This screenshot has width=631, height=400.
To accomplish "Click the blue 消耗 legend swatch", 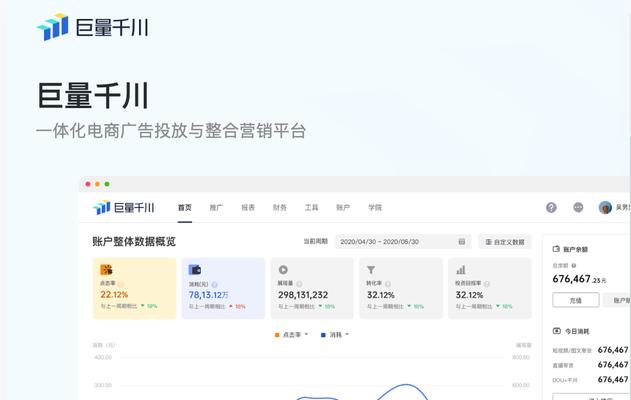I will pos(323,335).
